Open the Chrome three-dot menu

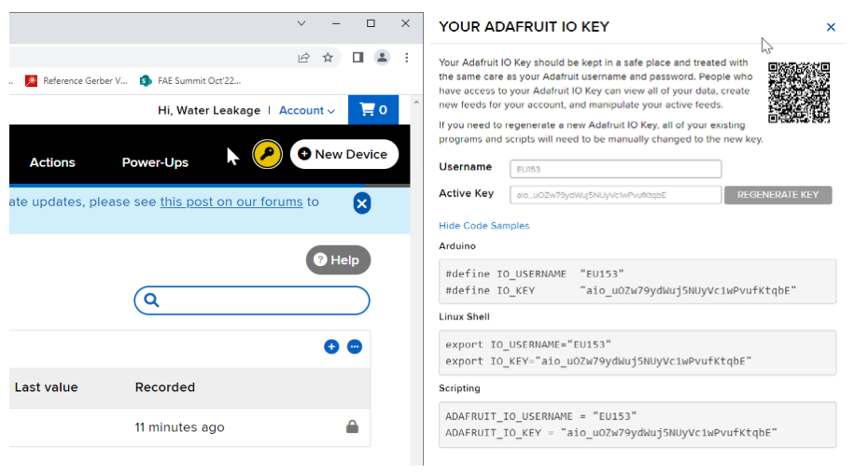pos(406,58)
